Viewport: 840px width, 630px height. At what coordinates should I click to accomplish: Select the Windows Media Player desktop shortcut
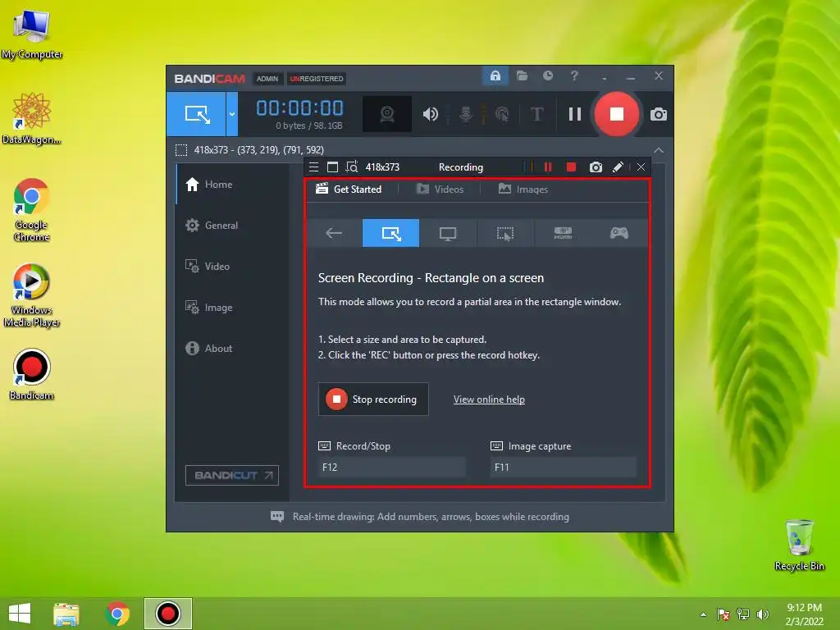click(32, 295)
